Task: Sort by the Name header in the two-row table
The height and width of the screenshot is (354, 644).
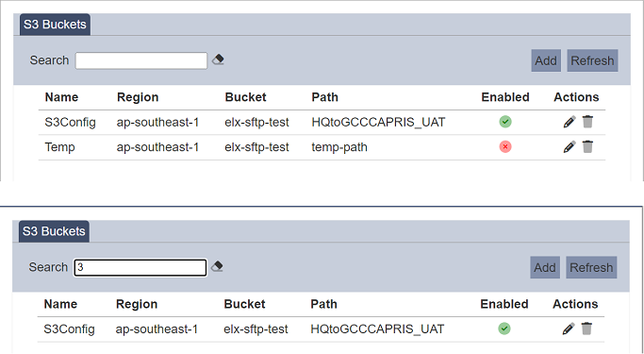Action: [x=61, y=97]
